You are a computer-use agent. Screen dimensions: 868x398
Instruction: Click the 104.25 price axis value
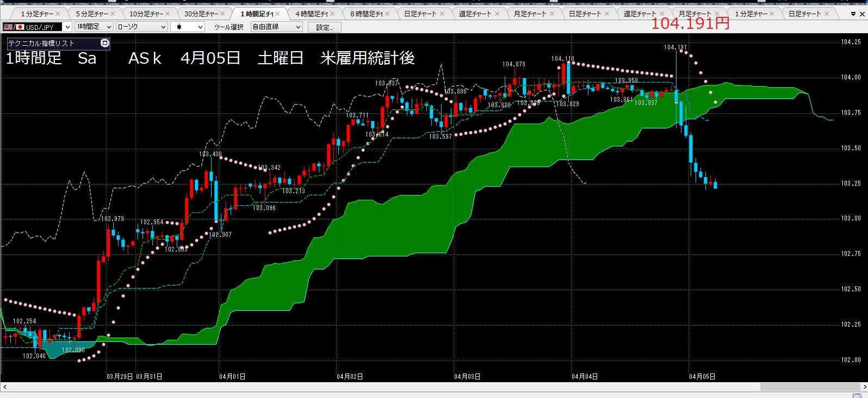[x=851, y=42]
